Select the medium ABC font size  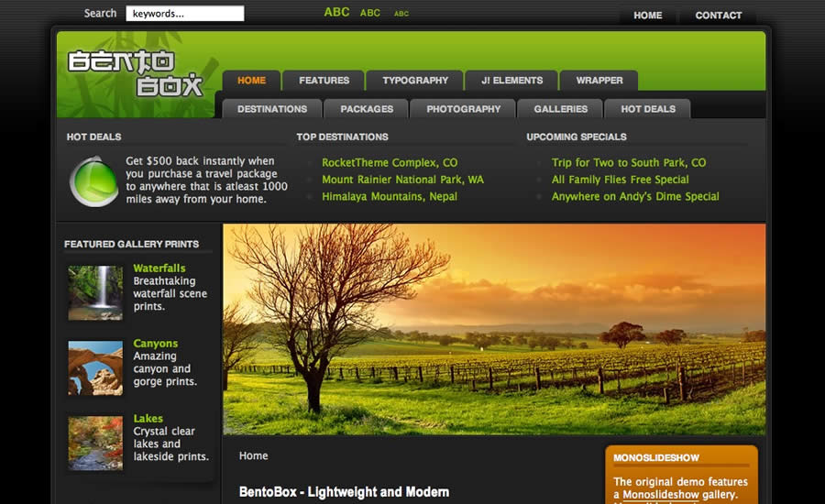click(370, 13)
